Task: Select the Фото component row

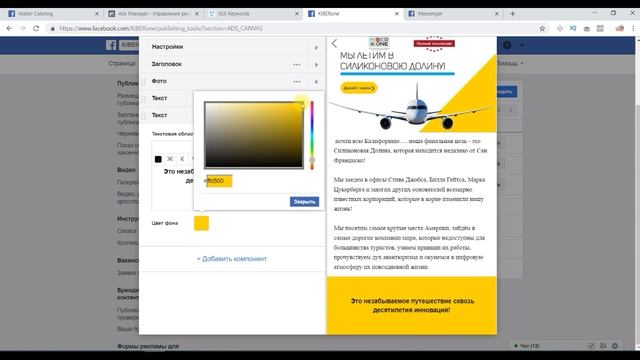Action: [x=232, y=81]
